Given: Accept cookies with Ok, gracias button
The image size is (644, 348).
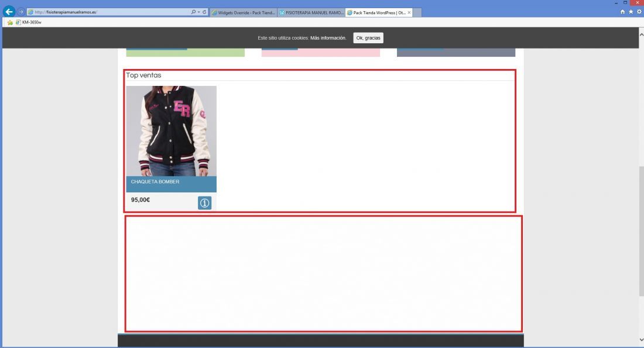Looking at the screenshot, I should (368, 38).
